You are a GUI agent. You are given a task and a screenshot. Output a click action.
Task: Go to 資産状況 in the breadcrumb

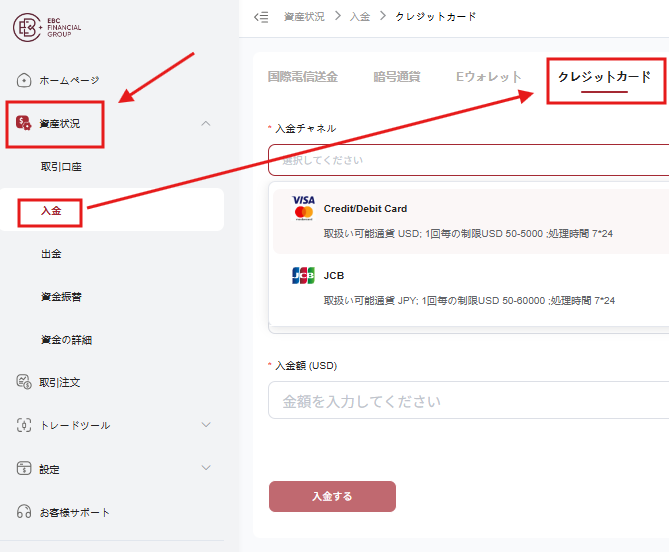[x=304, y=17]
